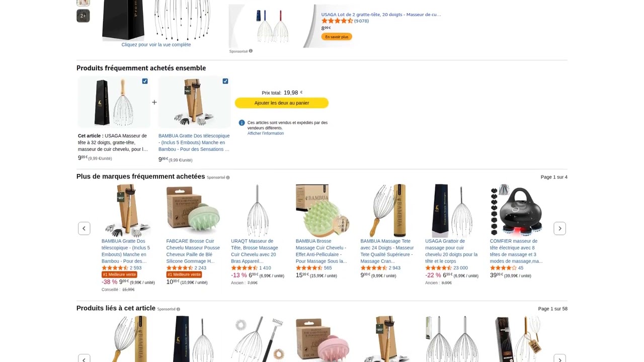The image size is (644, 362).
Task: Open USAGA Lot de 2 gratte-tête ad title
Action: [381, 15]
